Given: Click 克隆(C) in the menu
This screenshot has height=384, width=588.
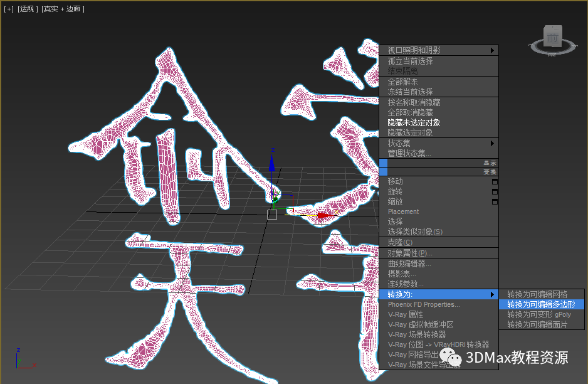Looking at the screenshot, I should coord(438,242).
